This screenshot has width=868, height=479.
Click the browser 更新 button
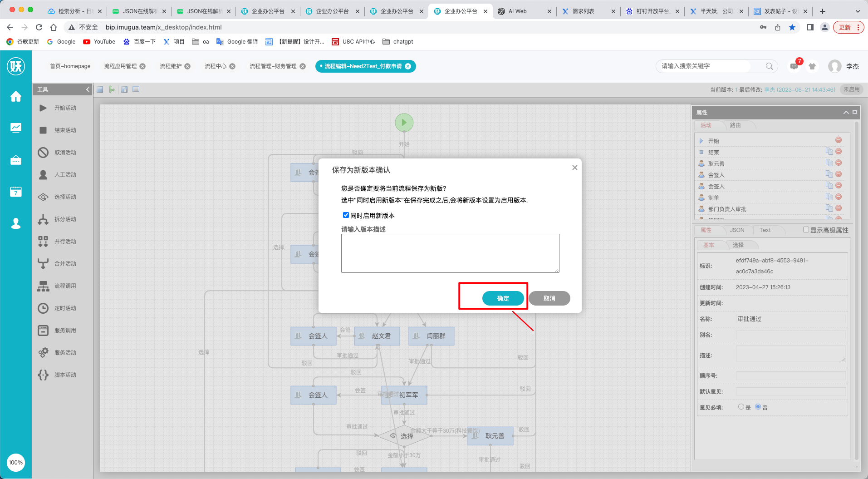click(848, 27)
